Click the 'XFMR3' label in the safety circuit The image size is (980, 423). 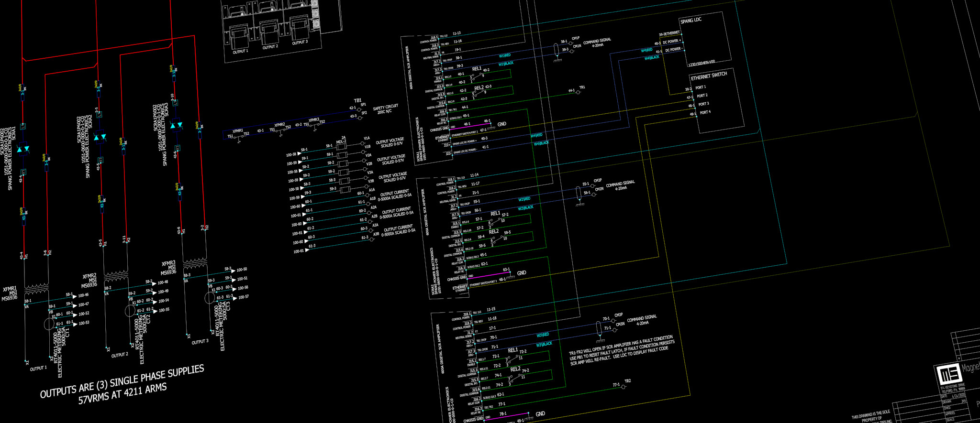pyautogui.click(x=314, y=119)
